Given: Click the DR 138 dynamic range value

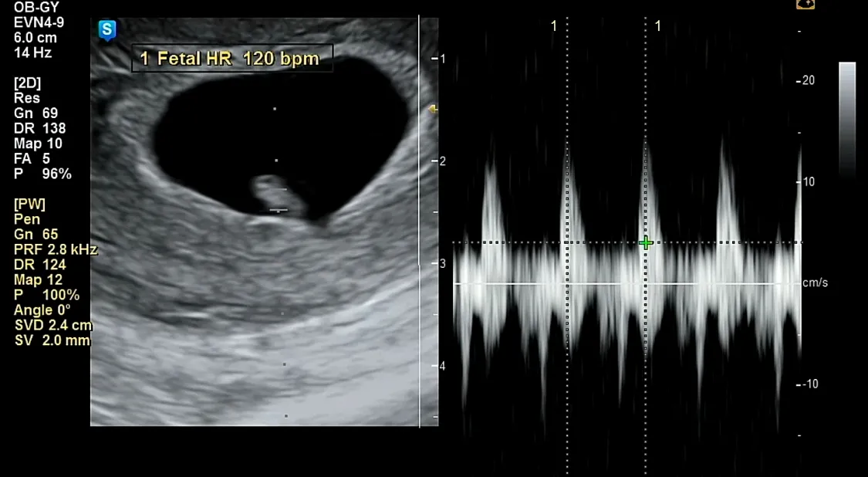Looking at the screenshot, I should (40, 129).
